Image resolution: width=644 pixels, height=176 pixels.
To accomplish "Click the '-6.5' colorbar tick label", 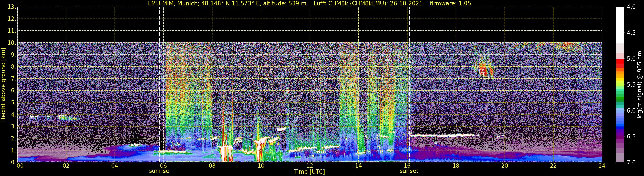I will [x=630, y=136].
